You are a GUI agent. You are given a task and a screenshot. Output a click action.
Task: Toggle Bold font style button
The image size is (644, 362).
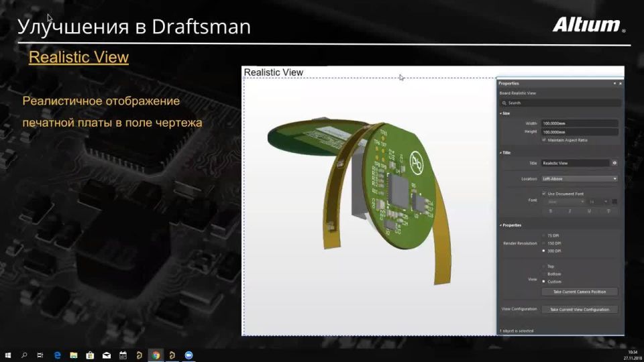[550, 211]
